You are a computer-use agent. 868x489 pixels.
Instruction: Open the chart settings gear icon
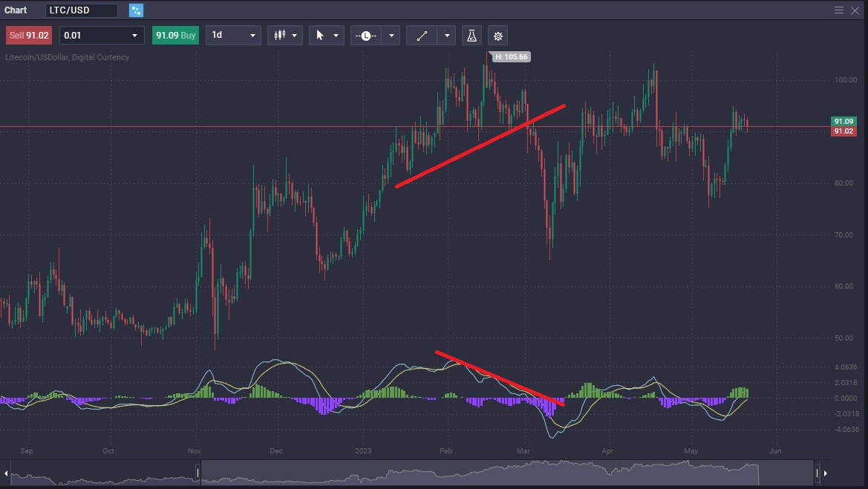click(497, 35)
